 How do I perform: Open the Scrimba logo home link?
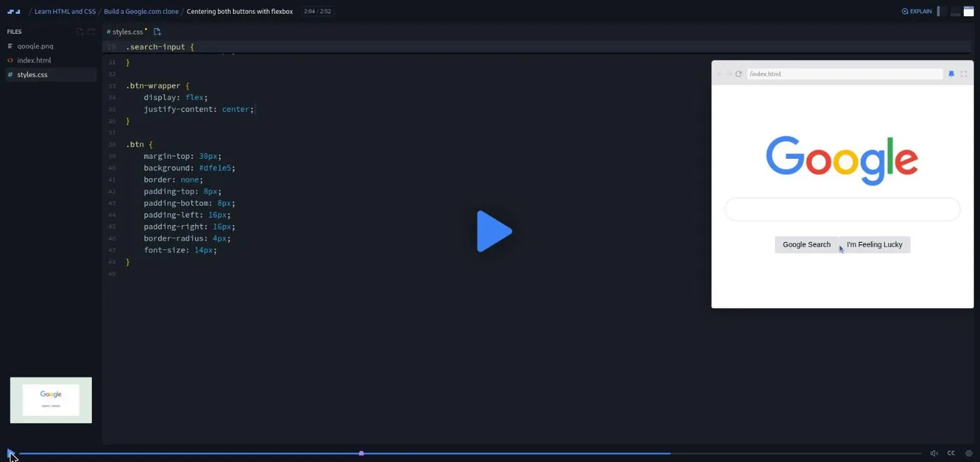(x=14, y=11)
